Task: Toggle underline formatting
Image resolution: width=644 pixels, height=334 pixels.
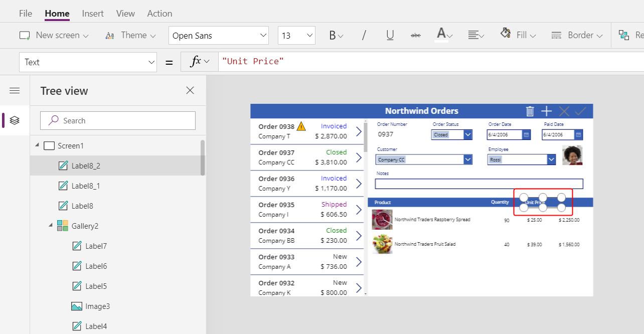Action: (x=390, y=35)
